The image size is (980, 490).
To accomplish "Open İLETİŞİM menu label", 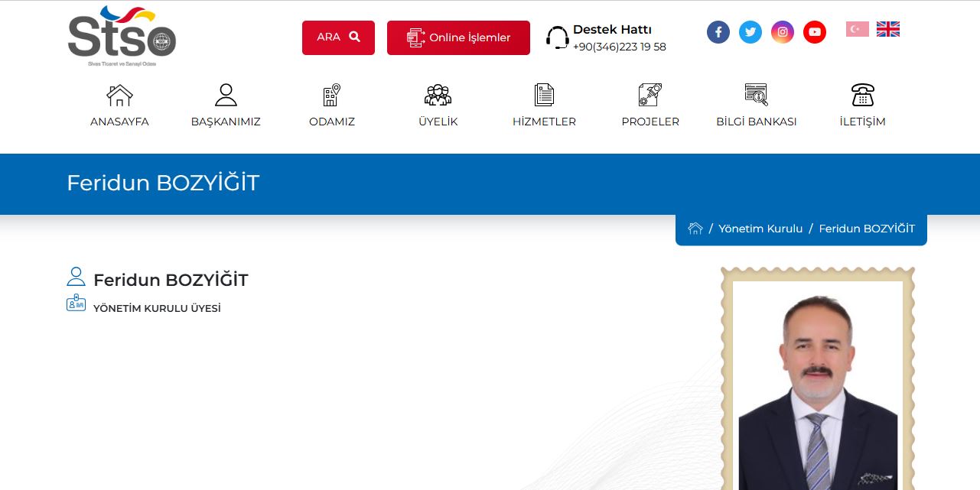I will click(863, 122).
